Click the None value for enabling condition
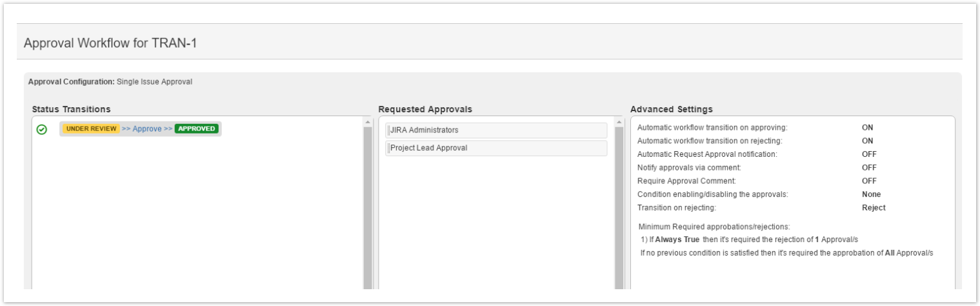This screenshot has height=306, width=980. pyautogui.click(x=871, y=194)
